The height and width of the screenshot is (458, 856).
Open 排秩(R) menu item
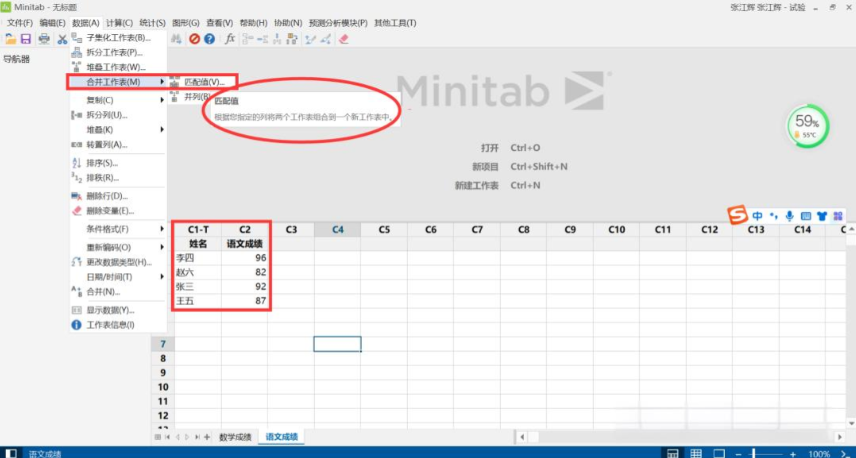pyautogui.click(x=118, y=177)
